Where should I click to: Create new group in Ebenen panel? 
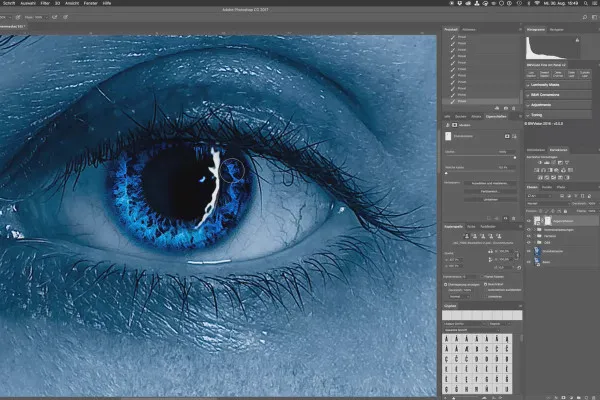click(x=578, y=398)
